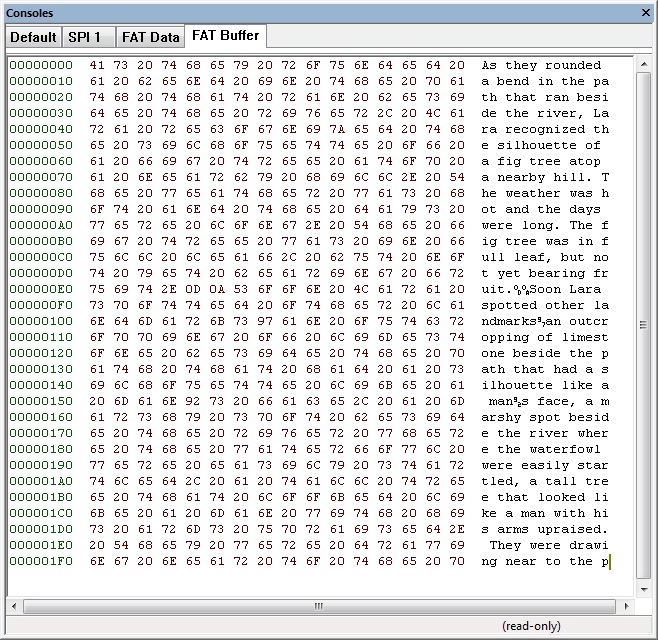The height and width of the screenshot is (640, 658).
Task: Switch to the Default console tab
Action: [33, 37]
